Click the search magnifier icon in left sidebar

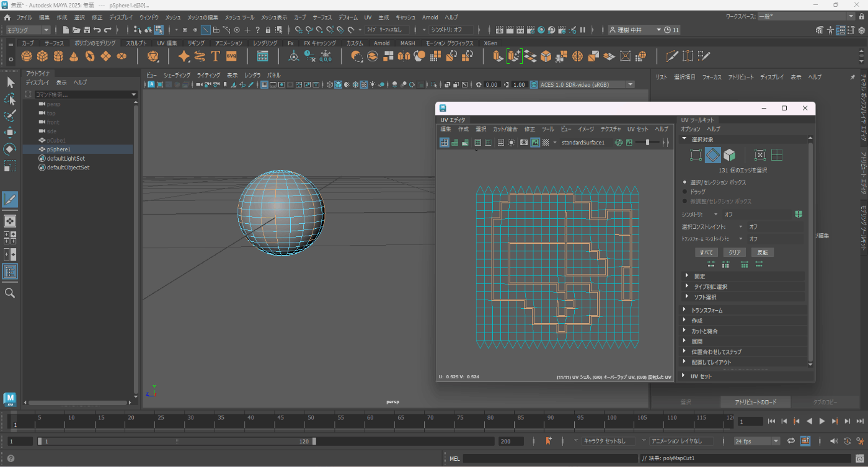click(x=10, y=293)
